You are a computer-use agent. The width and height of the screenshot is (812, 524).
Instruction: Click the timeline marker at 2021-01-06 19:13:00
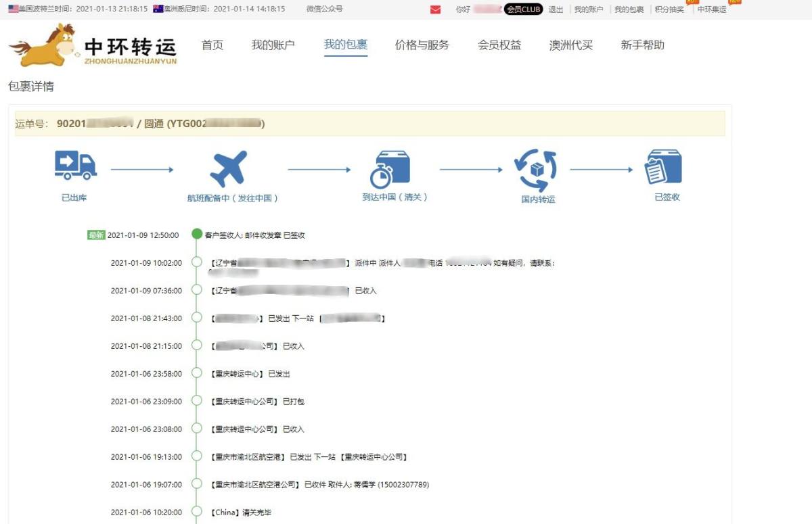pyautogui.click(x=197, y=456)
